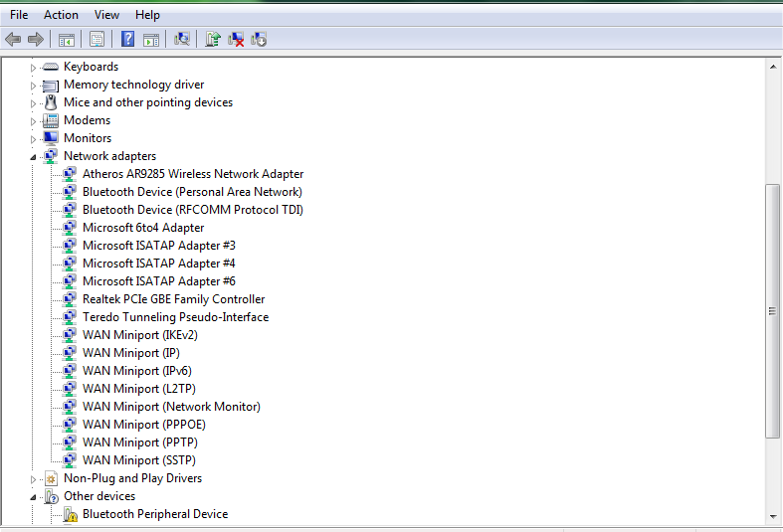783x532 pixels.
Task: Click the warning icon beside Bluetooth Peripheral Device
Action: point(70,514)
